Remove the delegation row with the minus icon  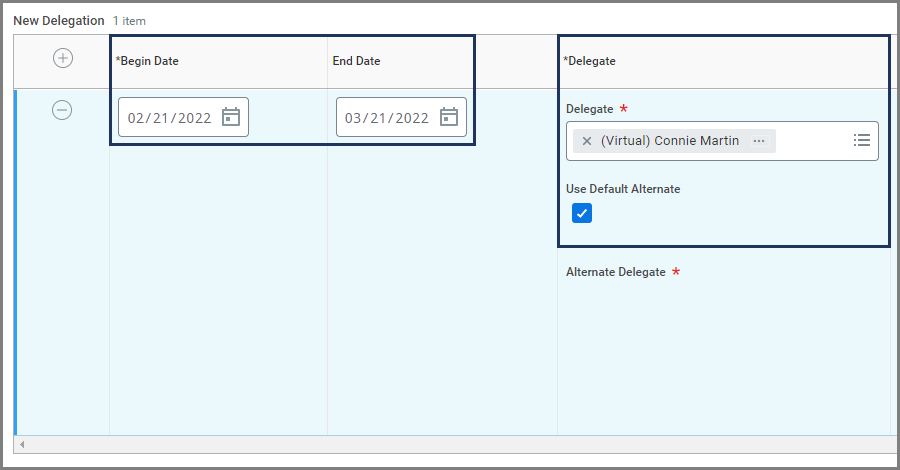pyautogui.click(x=62, y=110)
